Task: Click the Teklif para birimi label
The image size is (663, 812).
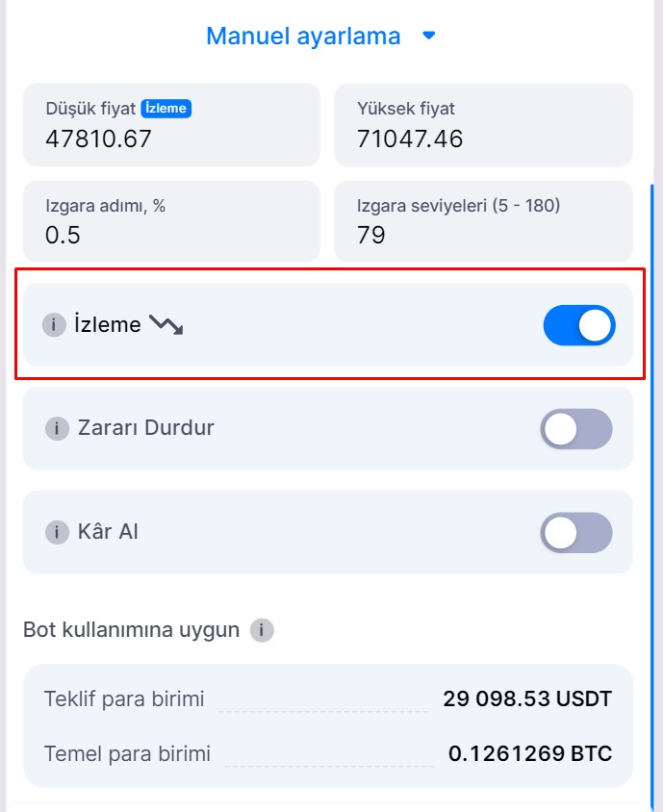Action: pos(124,698)
